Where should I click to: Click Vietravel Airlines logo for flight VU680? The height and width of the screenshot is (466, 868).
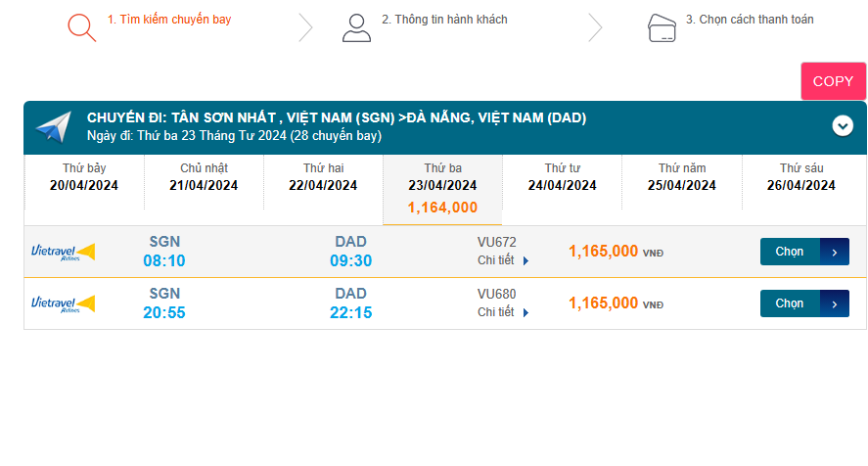point(63,303)
